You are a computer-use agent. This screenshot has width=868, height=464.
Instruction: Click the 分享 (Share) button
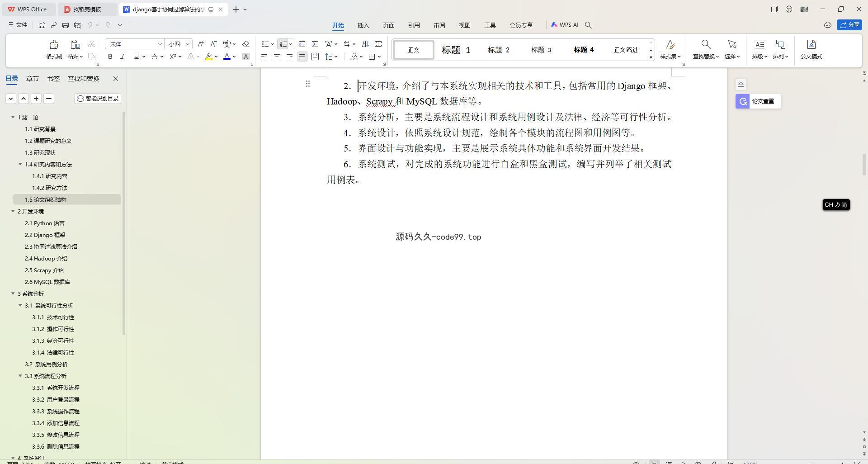pyautogui.click(x=849, y=25)
